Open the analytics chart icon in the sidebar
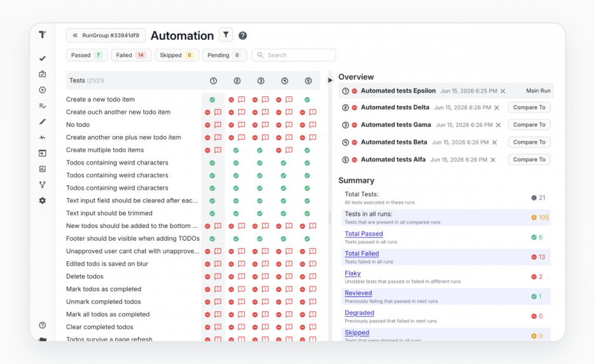Screen dimensions: 595x364 [x=43, y=169]
